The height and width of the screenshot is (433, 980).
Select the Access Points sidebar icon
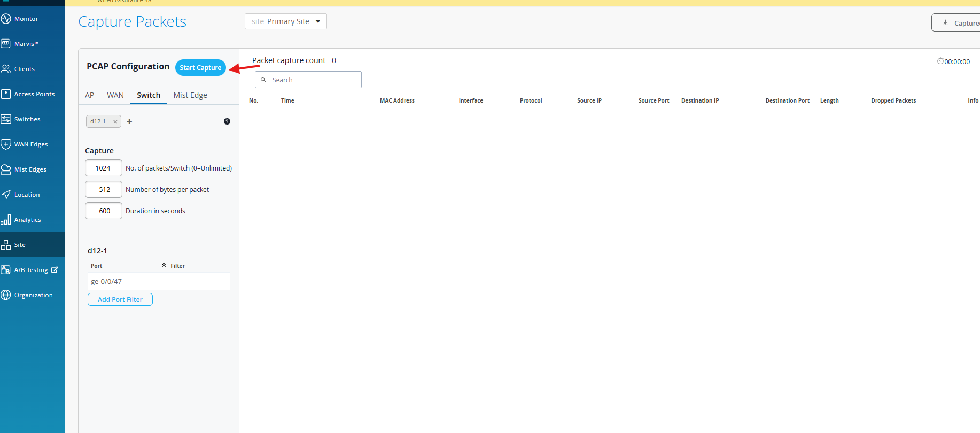(6, 94)
